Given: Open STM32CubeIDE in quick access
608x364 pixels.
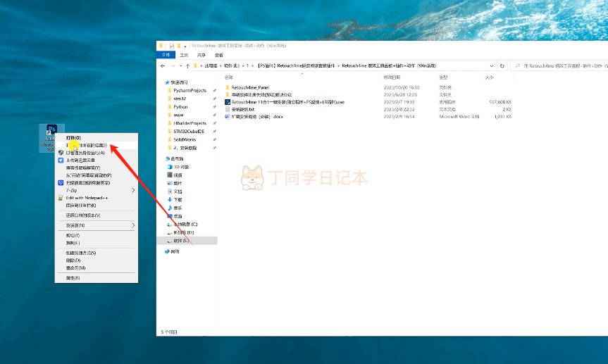Looking at the screenshot, I should pos(188,131).
